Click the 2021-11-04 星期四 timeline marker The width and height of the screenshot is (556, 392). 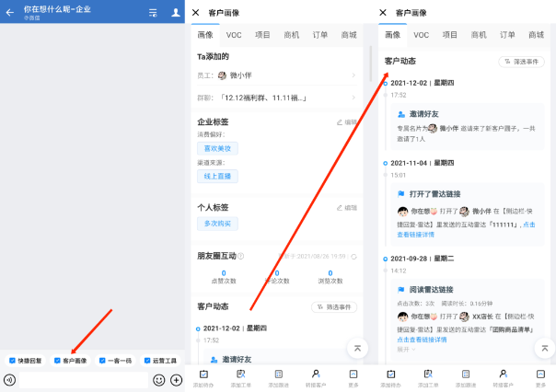[x=385, y=164]
